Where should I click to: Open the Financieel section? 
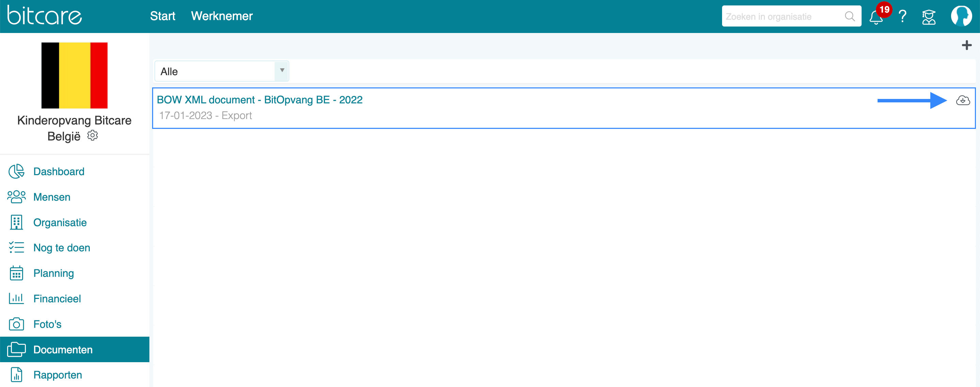[57, 299]
